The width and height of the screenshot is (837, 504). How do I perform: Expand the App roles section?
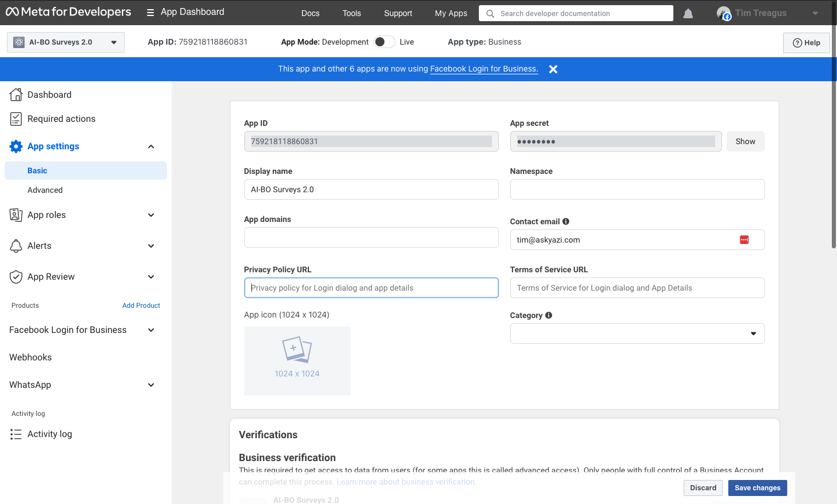(x=151, y=215)
